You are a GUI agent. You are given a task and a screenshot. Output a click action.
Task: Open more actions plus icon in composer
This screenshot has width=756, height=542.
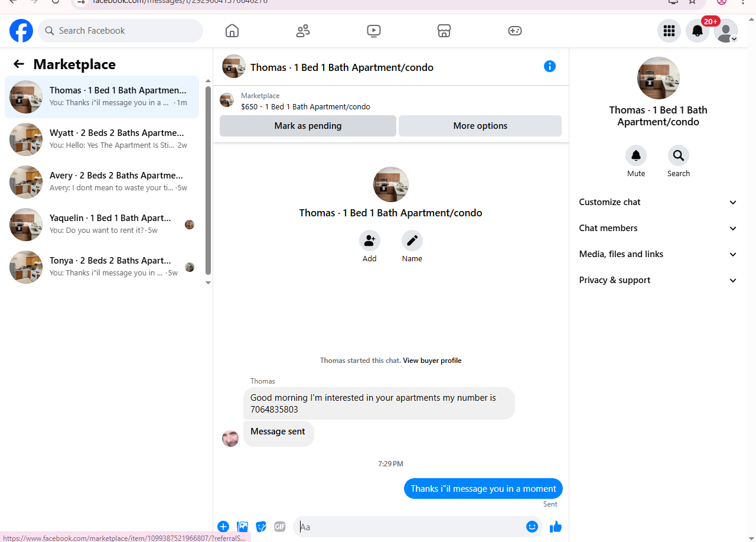(223, 527)
